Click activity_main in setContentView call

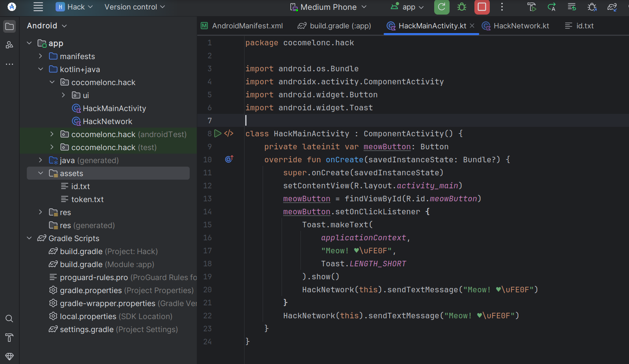427,186
